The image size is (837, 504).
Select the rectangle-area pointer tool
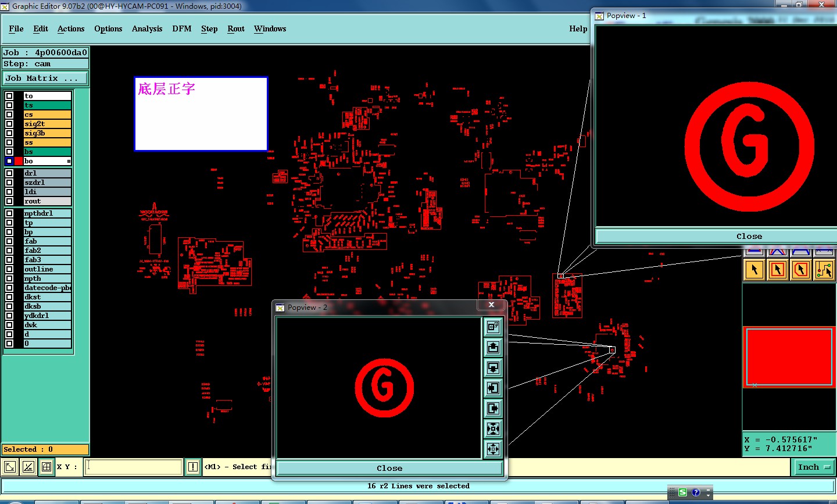click(x=778, y=270)
